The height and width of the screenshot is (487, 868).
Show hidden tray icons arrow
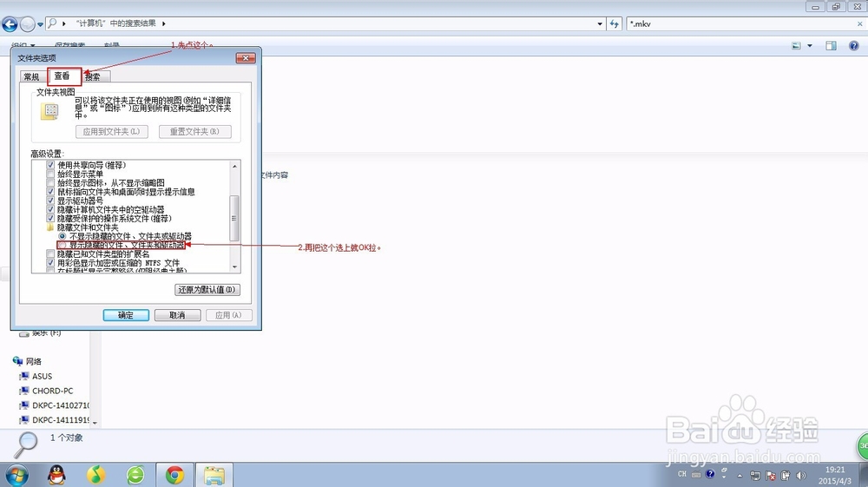click(x=740, y=476)
